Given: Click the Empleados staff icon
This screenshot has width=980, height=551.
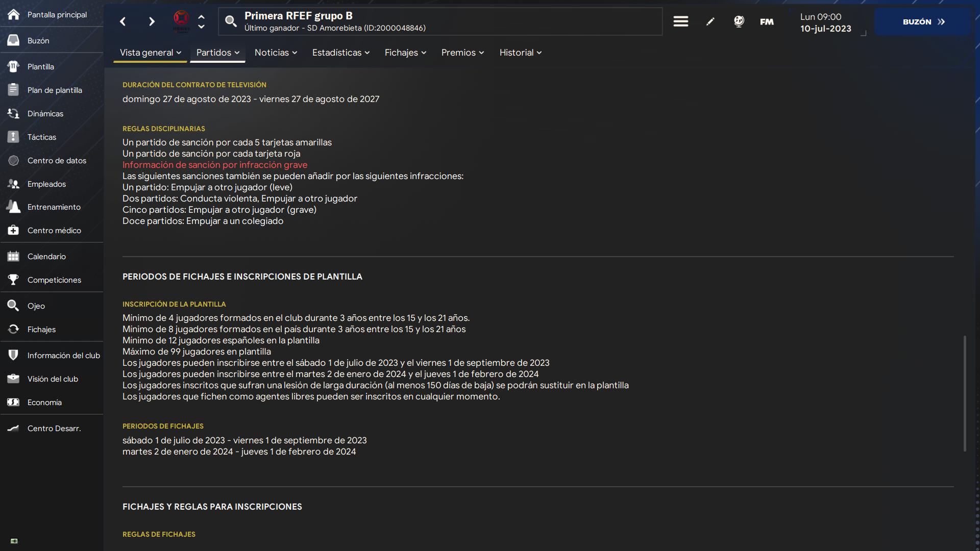Looking at the screenshot, I should 14,184.
